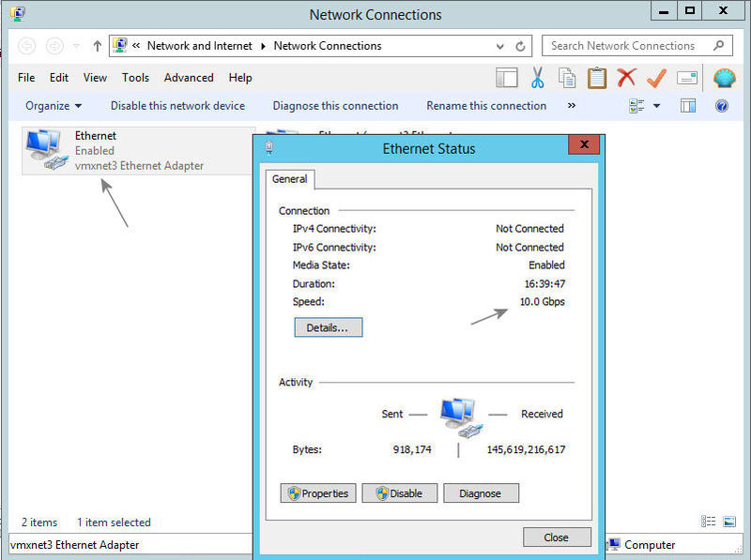Click Disable this network device
This screenshot has width=751, height=560.
[x=176, y=106]
